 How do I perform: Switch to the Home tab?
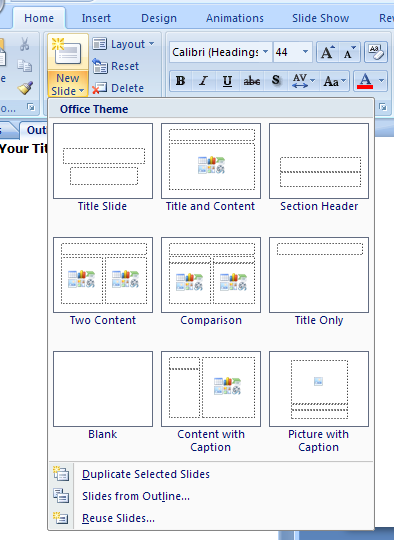[39, 18]
